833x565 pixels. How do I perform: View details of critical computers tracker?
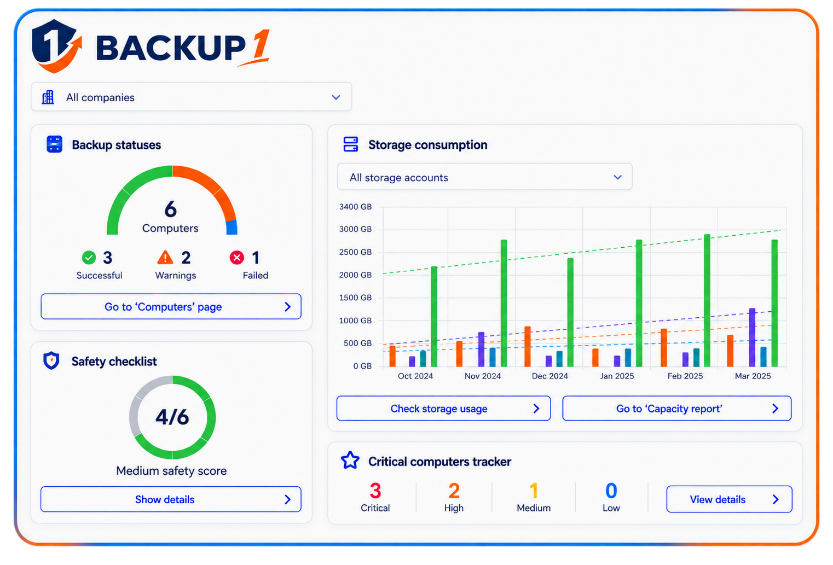pyautogui.click(x=729, y=499)
